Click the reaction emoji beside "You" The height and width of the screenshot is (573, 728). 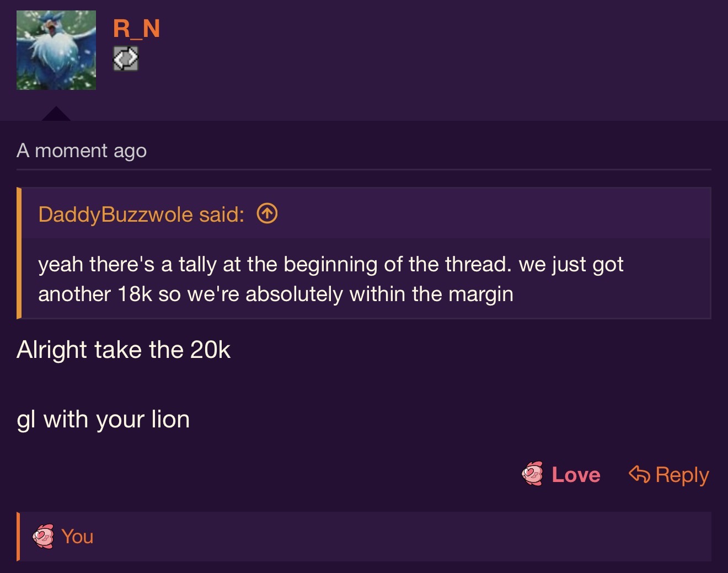(x=44, y=537)
